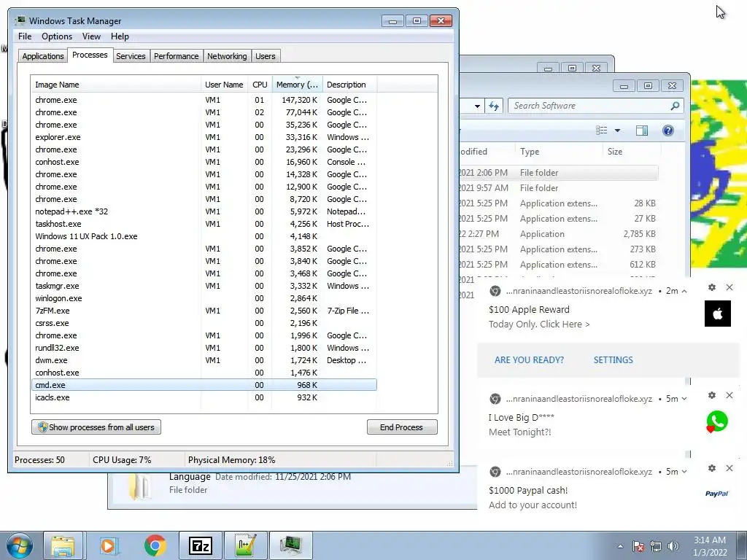
Task: Click the taskbar clock showing 3:14 AM
Action: pos(709,546)
